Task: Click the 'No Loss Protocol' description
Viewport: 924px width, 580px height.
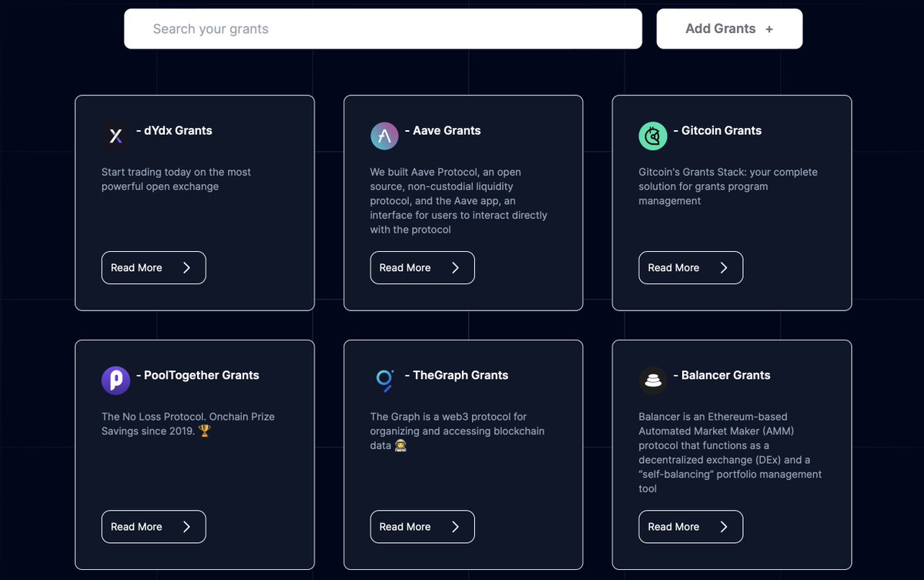Action: [188, 424]
